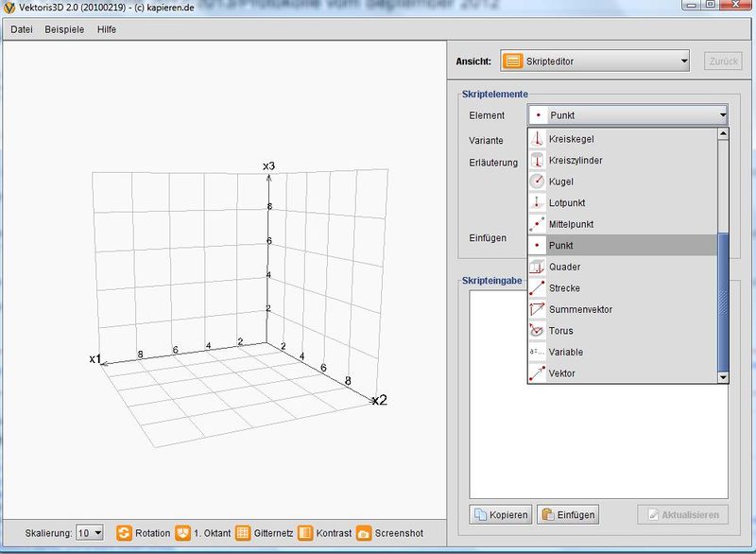Open the Ansicht Skripteditor dropdown
Image resolution: width=756 pixels, height=554 pixels.
coord(595,61)
